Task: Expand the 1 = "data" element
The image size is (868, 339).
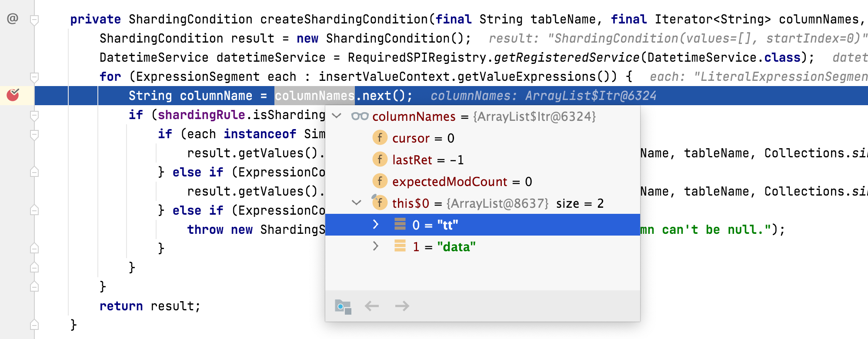Action: (376, 246)
